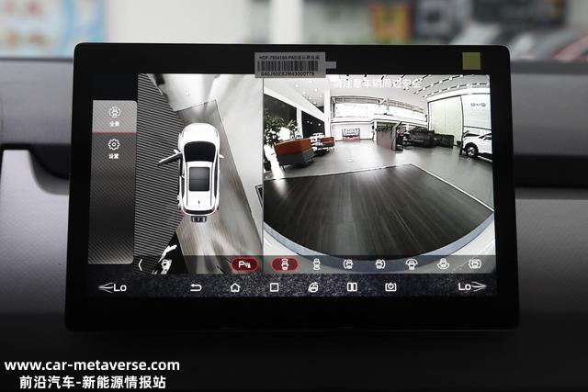Open recent apps square icon
Screen dimensions: 588x392
pos(274,287)
